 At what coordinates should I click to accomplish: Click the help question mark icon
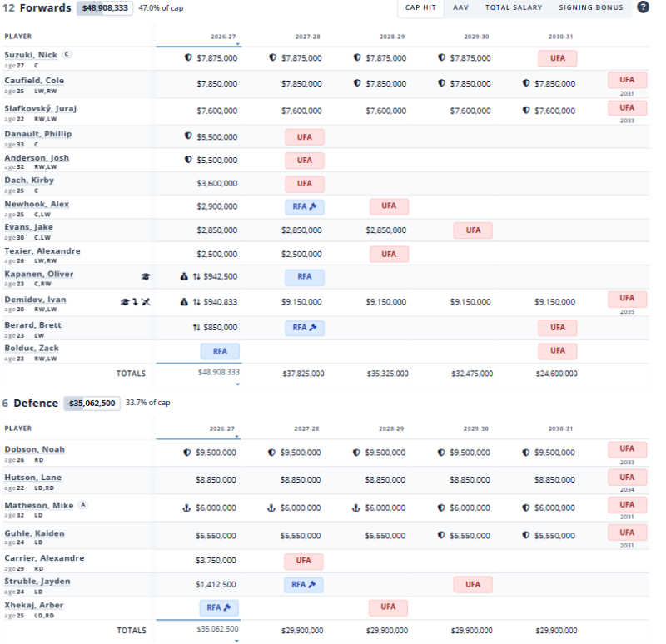click(643, 7)
